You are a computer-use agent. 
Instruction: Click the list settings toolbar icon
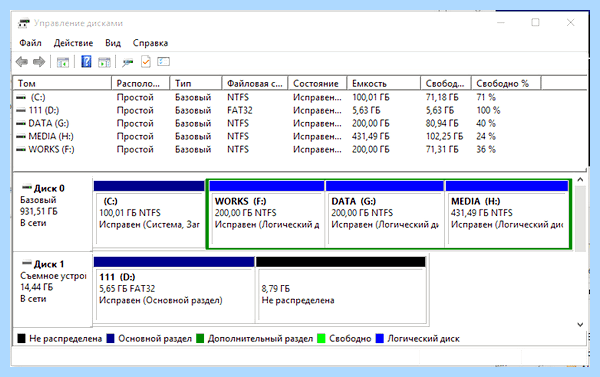coord(163,62)
